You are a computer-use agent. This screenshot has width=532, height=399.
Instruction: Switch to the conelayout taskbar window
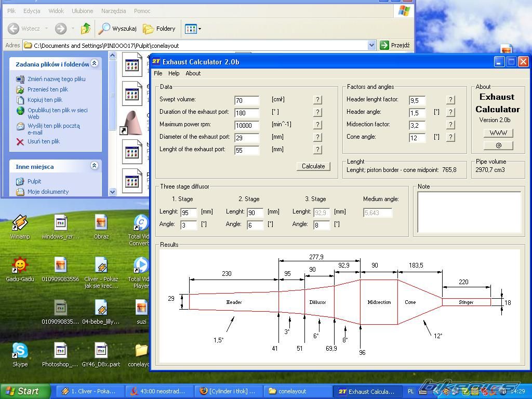pos(297,391)
